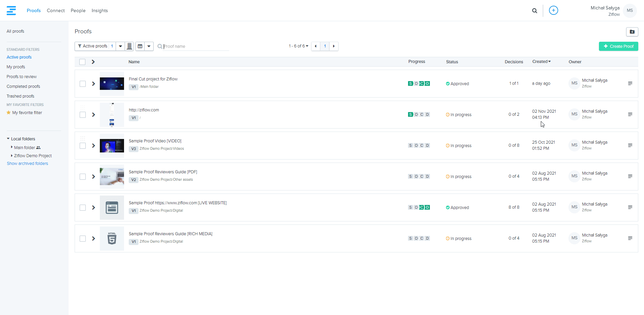Open actions menu for Sample Proof Video

[x=630, y=145]
